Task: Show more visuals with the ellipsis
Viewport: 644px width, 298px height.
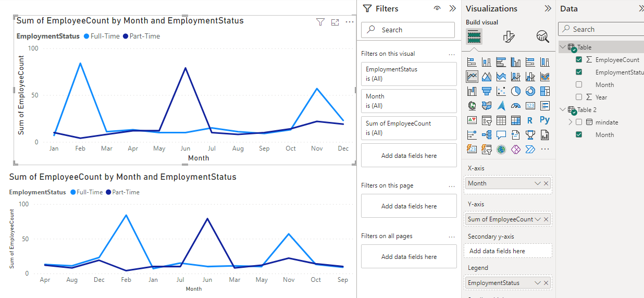Action: pos(545,150)
